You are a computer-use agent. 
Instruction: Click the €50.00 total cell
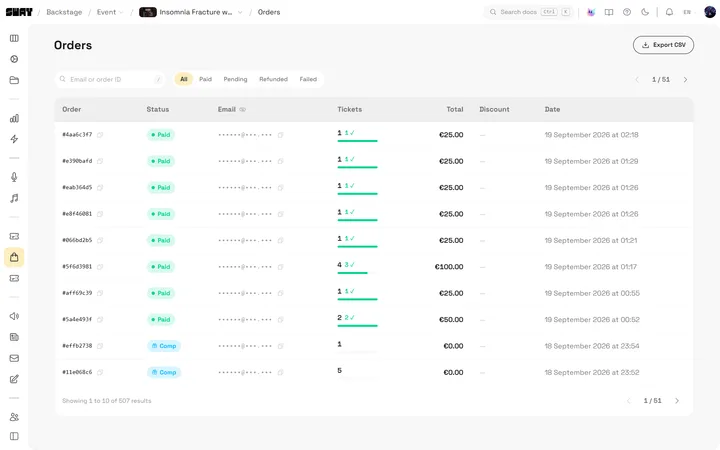point(451,320)
